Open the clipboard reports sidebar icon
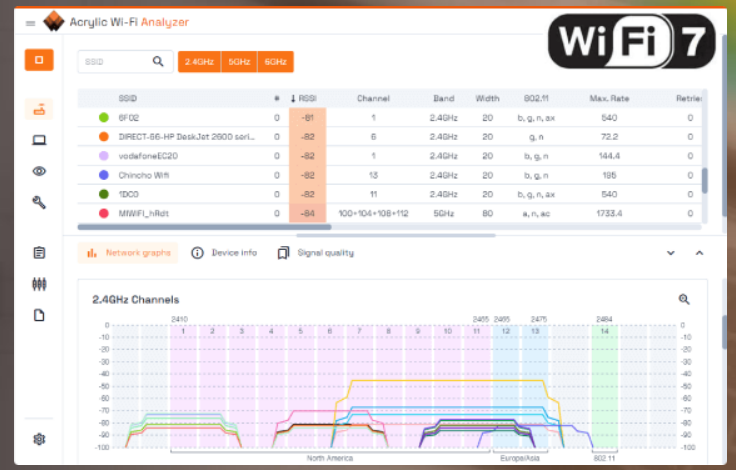Image resolution: width=736 pixels, height=470 pixels. 39,253
